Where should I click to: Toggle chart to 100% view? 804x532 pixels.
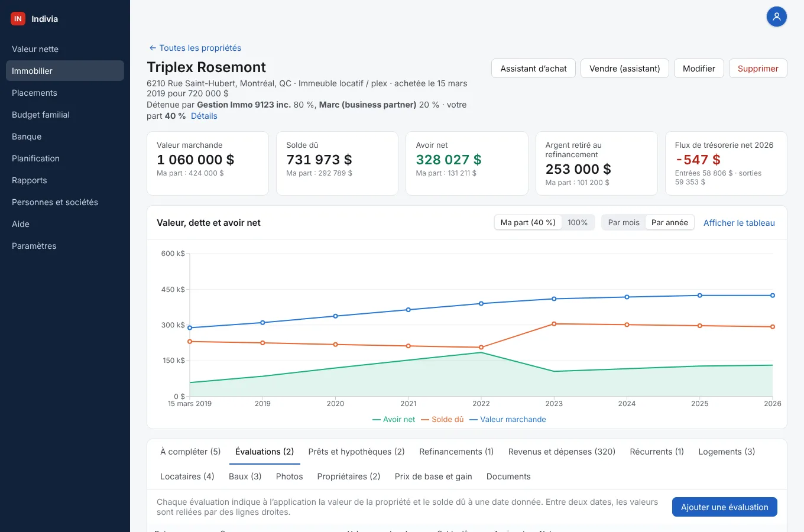pos(578,223)
